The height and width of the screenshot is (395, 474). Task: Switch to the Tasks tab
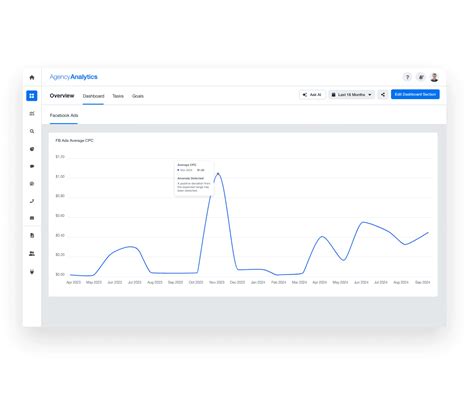tap(118, 96)
